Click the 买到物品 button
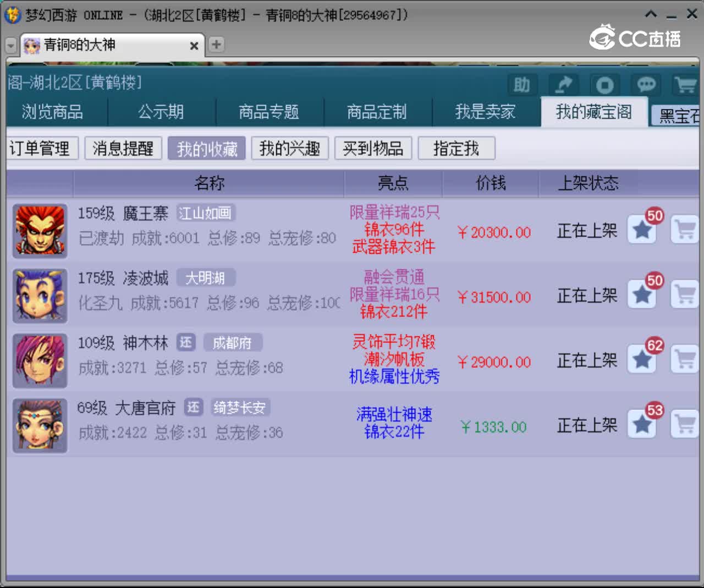 (x=373, y=148)
